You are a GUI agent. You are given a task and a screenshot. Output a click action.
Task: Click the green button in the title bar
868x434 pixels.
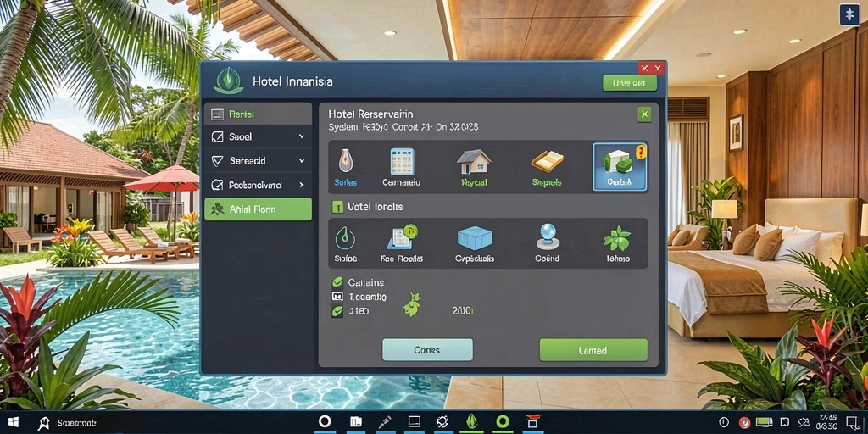pyautogui.click(x=630, y=83)
